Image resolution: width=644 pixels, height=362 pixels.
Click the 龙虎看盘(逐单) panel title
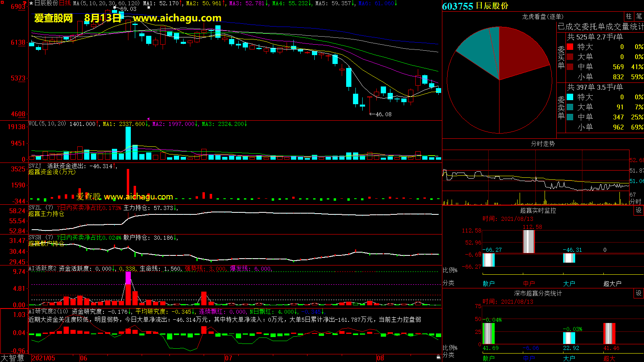(543, 16)
